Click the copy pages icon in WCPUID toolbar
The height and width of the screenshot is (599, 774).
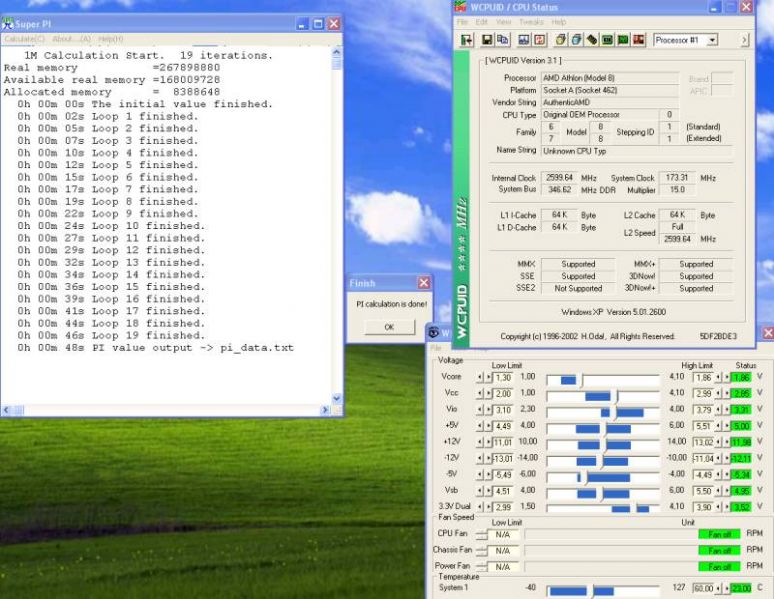[503, 40]
